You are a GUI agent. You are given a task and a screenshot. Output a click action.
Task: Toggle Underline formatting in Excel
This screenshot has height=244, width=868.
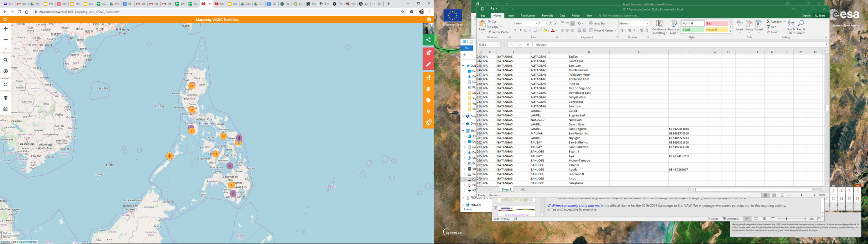pyautogui.click(x=525, y=31)
